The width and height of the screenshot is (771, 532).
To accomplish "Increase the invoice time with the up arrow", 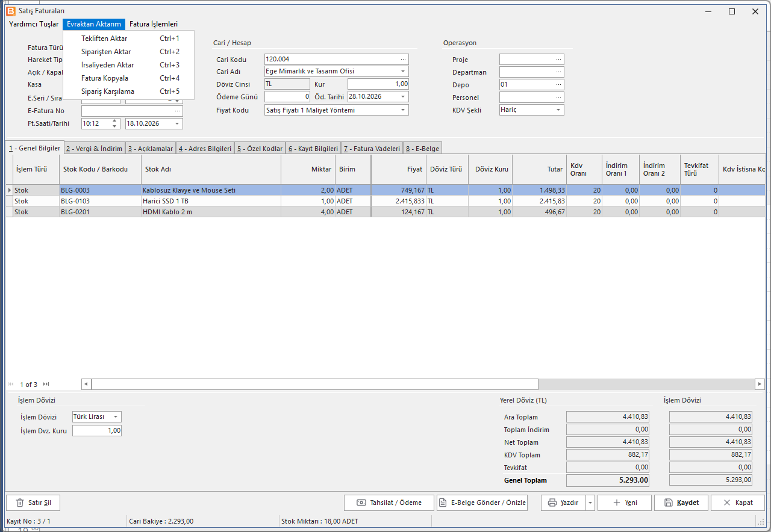I will pos(115,121).
